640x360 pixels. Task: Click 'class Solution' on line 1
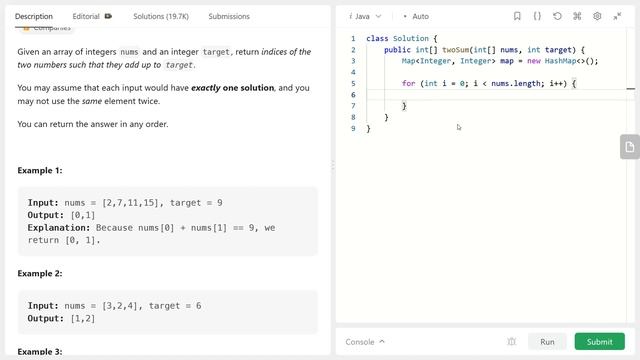pyautogui.click(x=398, y=38)
